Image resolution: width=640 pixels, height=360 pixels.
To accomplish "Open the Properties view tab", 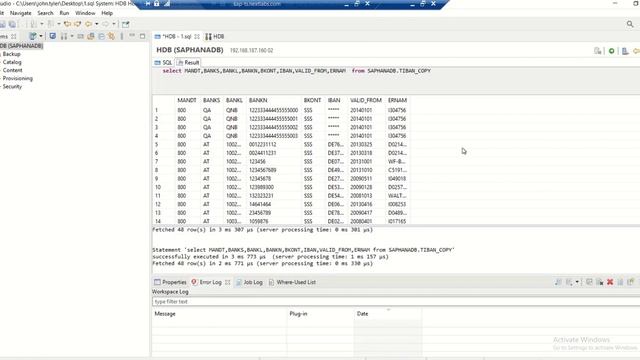I will [x=170, y=282].
